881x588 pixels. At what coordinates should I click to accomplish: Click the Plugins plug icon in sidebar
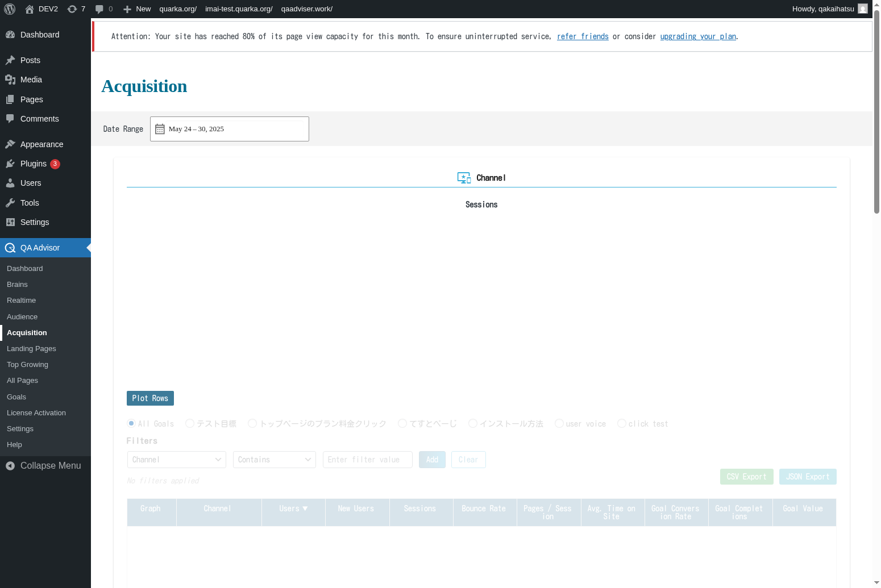(10, 164)
